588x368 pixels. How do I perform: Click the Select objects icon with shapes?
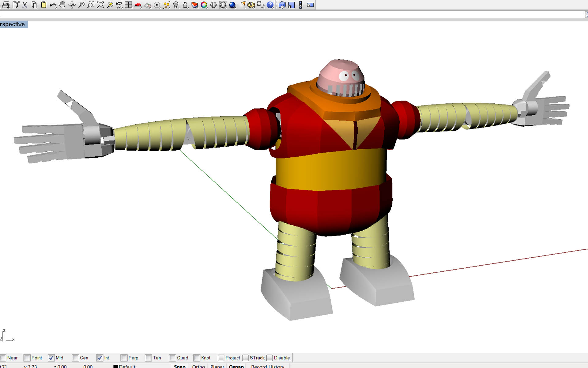[x=167, y=5]
